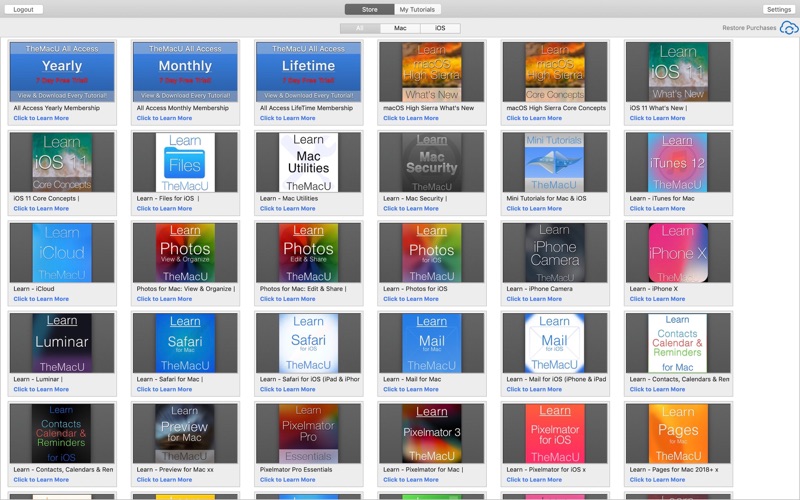This screenshot has width=800, height=500.
Task: Filter tutorials by iOS
Action: click(440, 28)
